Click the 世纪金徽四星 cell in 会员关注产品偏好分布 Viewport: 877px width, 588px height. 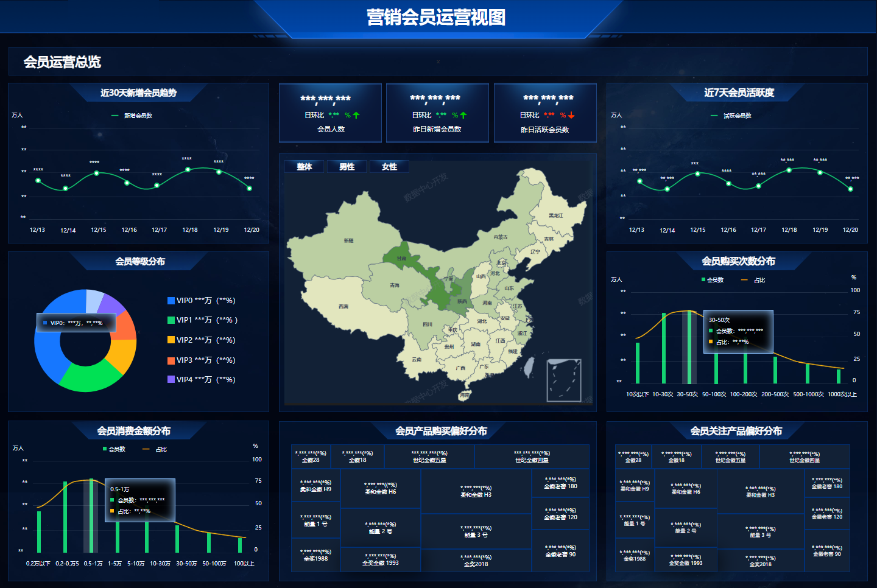coord(805,457)
